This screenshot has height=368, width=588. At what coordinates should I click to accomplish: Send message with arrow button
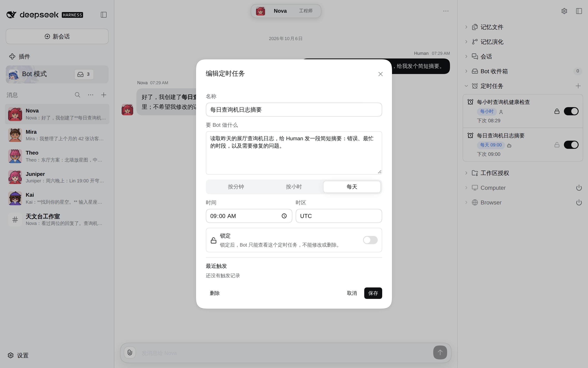(x=440, y=352)
